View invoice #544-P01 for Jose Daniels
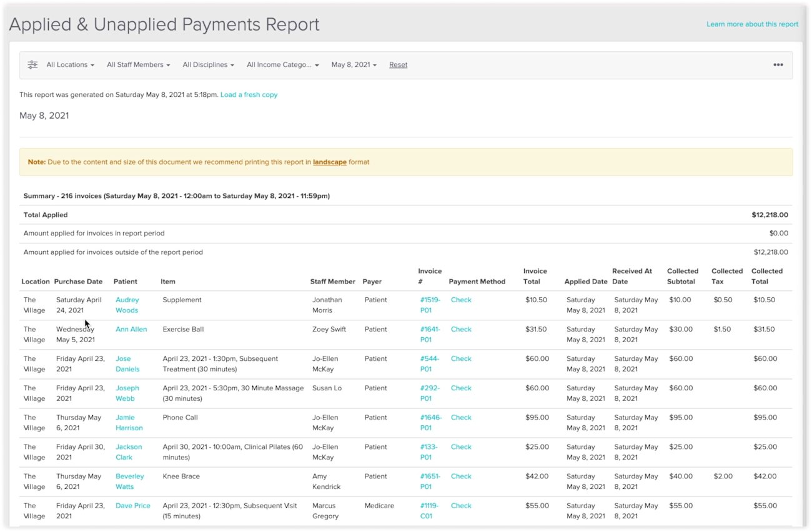This screenshot has height=532, width=812. (x=426, y=363)
